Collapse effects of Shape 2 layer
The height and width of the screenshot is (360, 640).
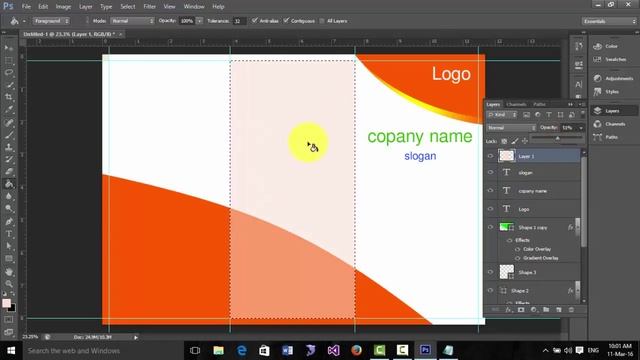pos(578,291)
